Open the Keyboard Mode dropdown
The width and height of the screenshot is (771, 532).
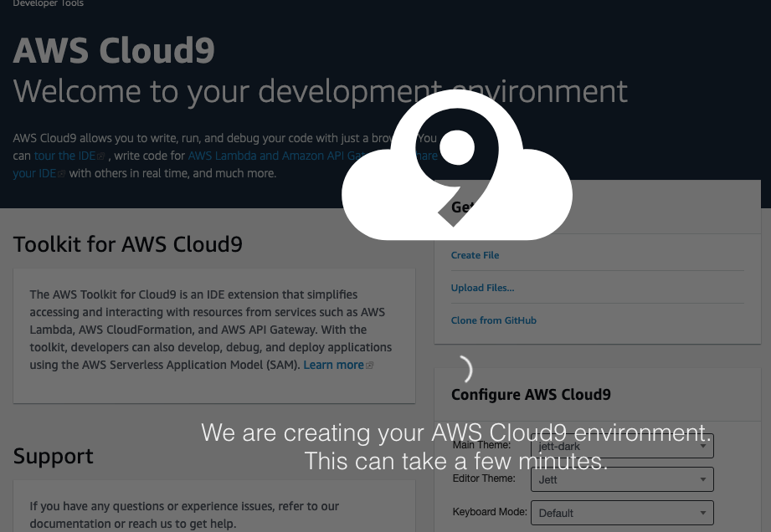pos(622,513)
